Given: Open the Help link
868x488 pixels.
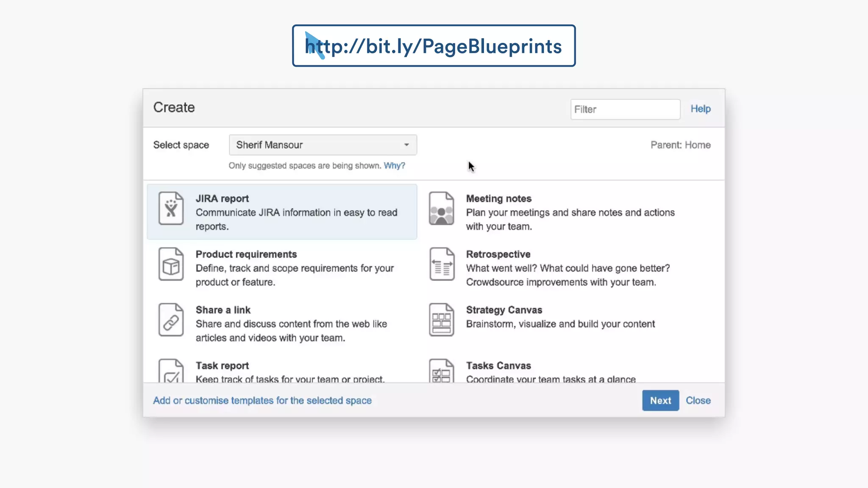Looking at the screenshot, I should [700, 109].
